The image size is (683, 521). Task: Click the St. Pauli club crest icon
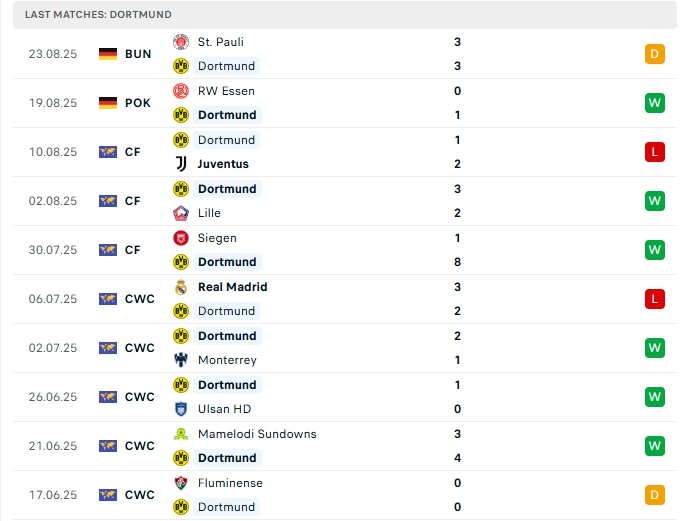[181, 42]
